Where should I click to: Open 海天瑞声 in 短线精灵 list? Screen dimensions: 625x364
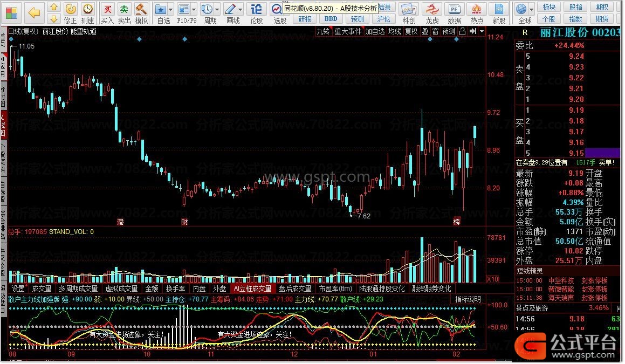point(561,298)
